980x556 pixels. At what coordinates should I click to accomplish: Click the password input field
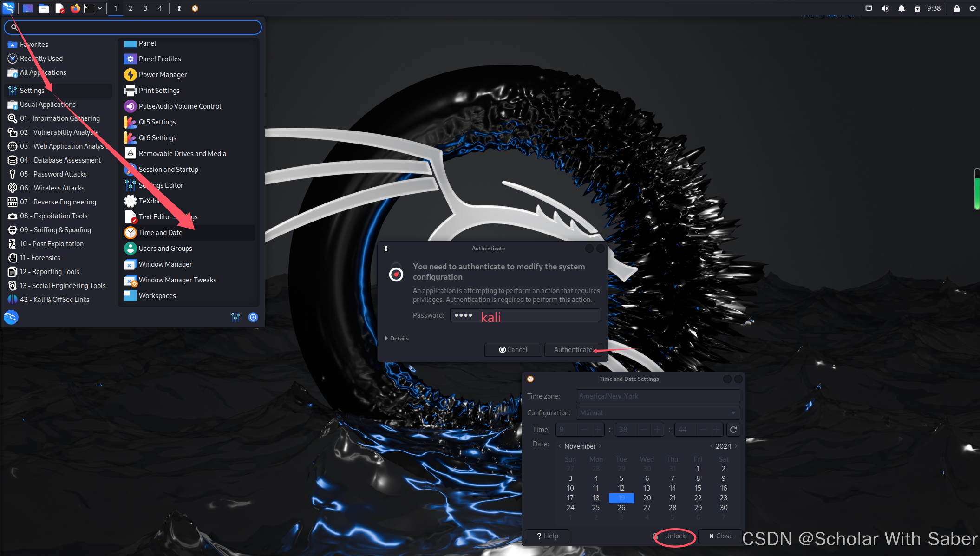pos(525,315)
